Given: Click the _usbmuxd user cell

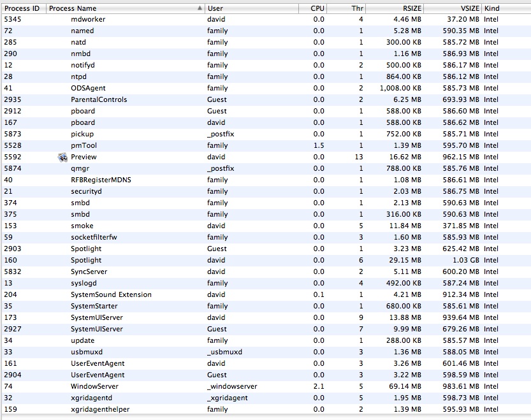Looking at the screenshot, I should 224,352.
